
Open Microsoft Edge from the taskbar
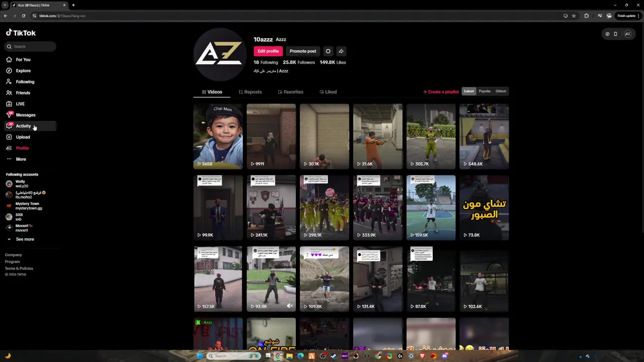point(300,356)
